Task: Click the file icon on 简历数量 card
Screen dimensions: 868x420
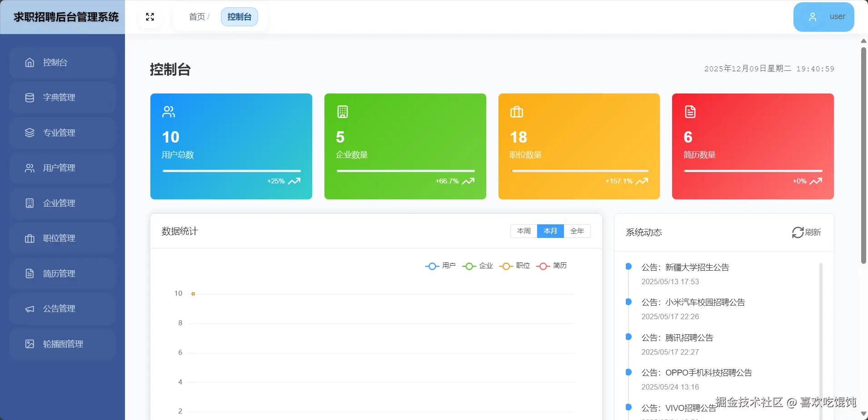Action: pos(690,112)
